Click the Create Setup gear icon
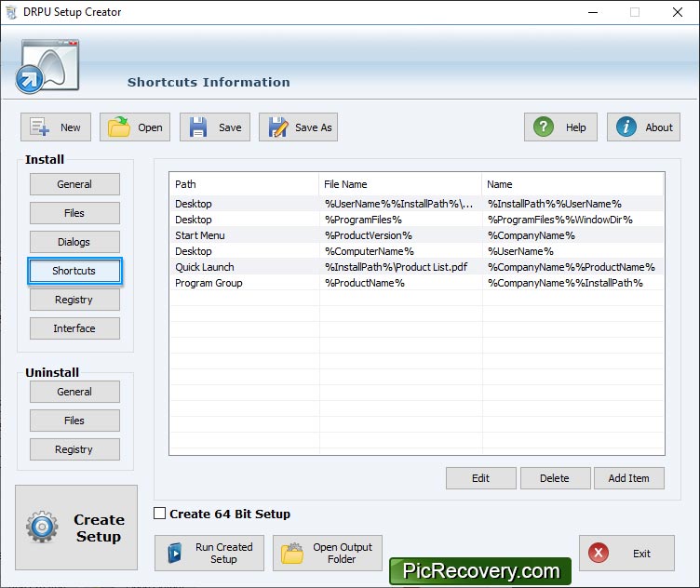This screenshot has width=700, height=588. click(x=42, y=527)
